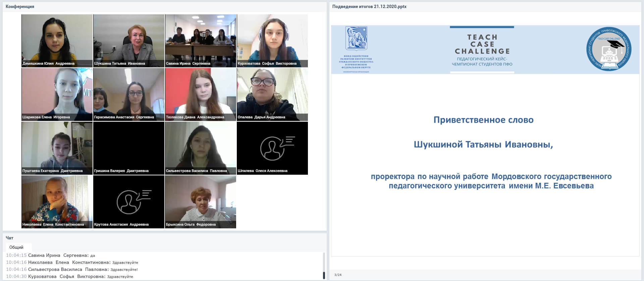Select Гришина Валерия Дмитриевна black video tile
644x281 pixels.
pyautogui.click(x=129, y=148)
